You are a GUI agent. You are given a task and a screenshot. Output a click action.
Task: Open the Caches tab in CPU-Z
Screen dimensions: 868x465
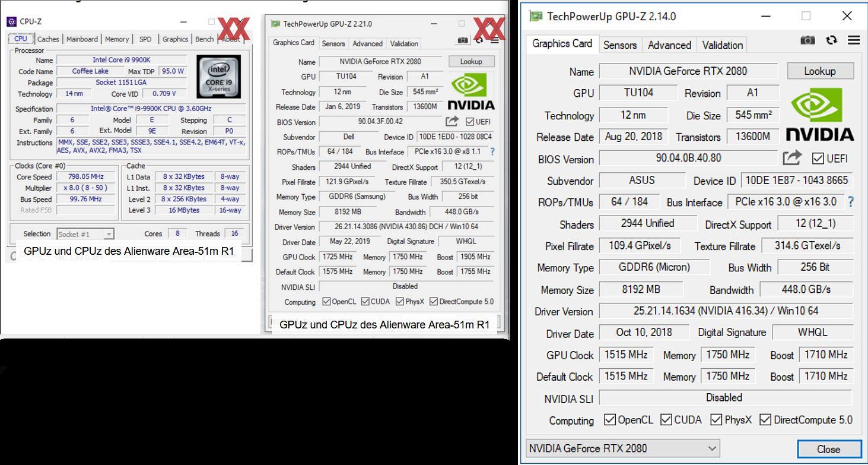tap(48, 39)
